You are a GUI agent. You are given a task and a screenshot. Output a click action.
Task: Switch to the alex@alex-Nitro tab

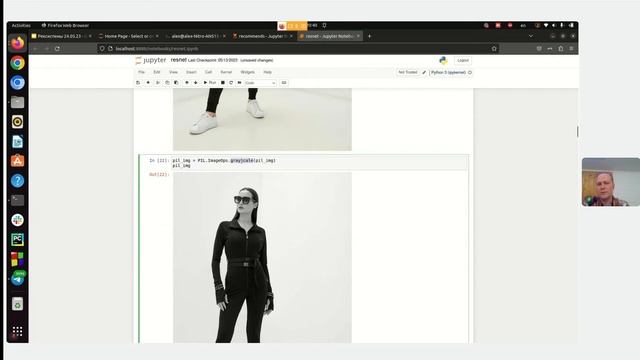click(x=195, y=36)
